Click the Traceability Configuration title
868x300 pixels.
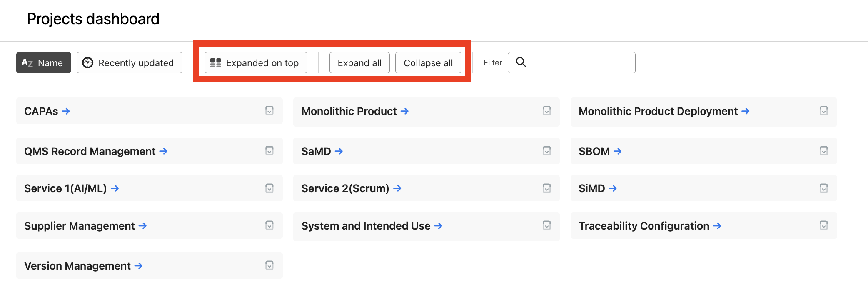tap(644, 226)
